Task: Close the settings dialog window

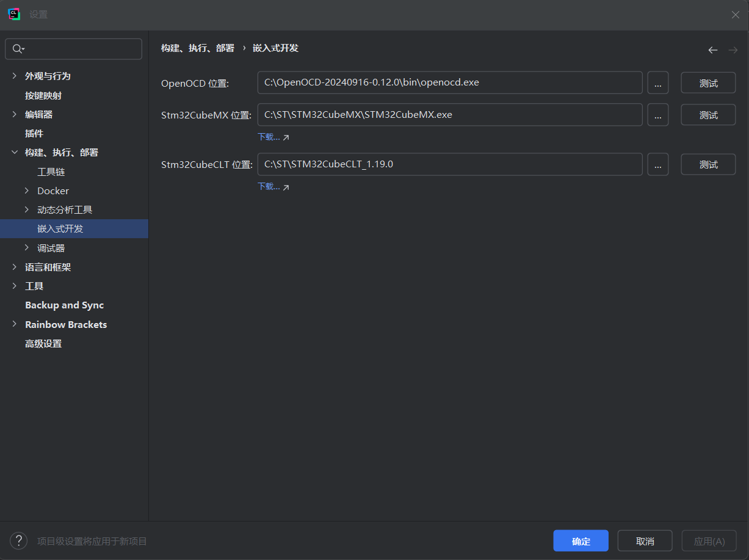Action: point(735,15)
